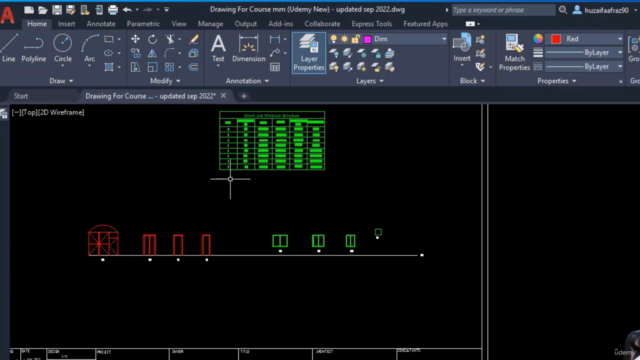Pick the Rectangle tool in Draw panel
Image resolution: width=640 pixels, height=360 pixels.
tap(109, 39)
